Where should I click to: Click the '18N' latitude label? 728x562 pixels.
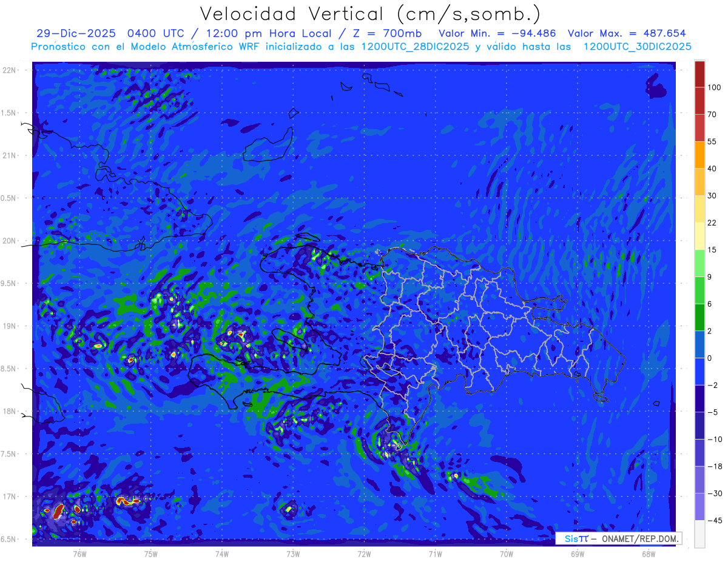coord(10,412)
